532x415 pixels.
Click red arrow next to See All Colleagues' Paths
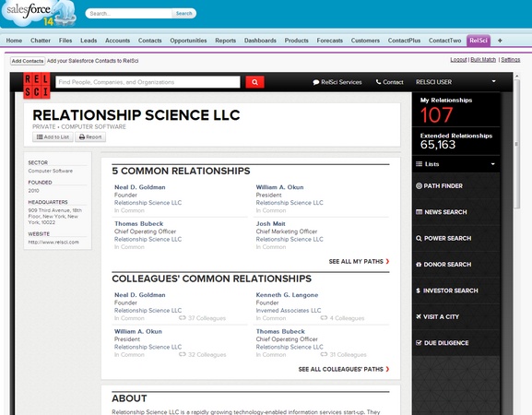387,369
